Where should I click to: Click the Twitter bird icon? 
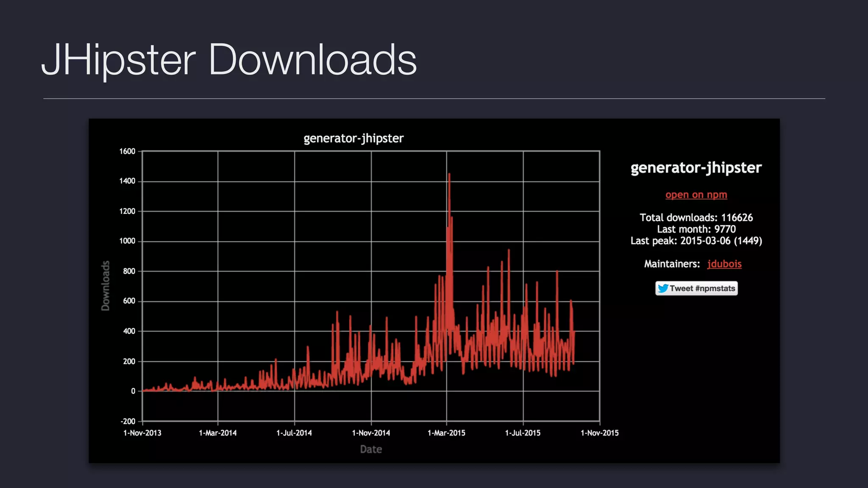tap(663, 288)
